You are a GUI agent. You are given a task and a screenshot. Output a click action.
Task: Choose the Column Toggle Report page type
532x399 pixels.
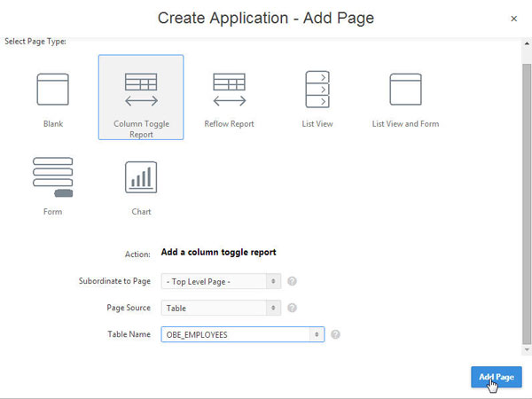click(141, 98)
